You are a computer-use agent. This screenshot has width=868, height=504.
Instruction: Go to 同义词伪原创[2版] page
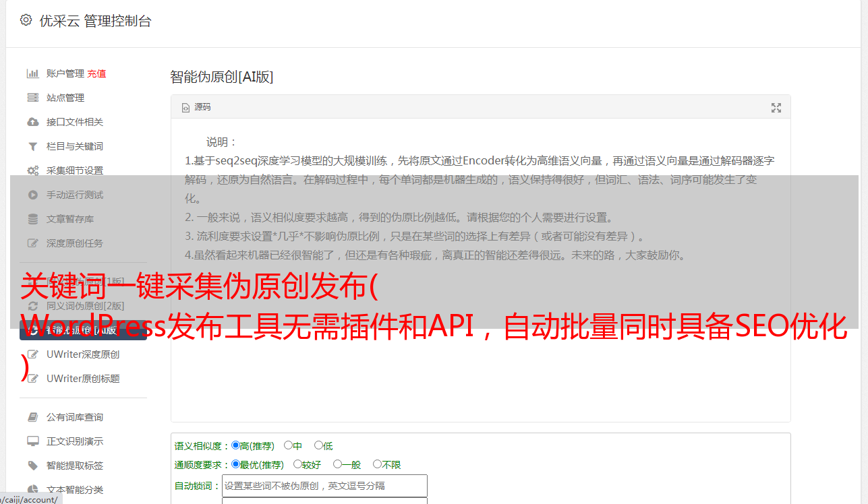click(x=85, y=306)
